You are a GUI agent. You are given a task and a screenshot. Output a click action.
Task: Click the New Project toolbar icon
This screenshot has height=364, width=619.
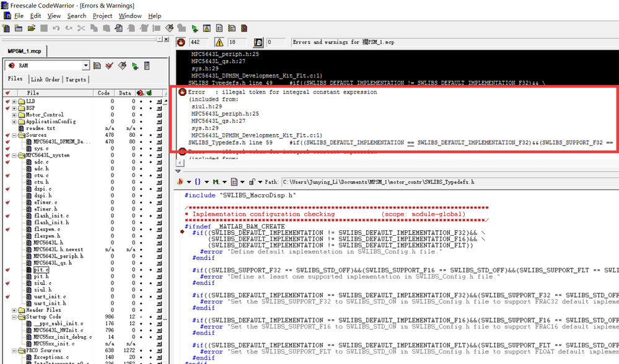pos(19,28)
